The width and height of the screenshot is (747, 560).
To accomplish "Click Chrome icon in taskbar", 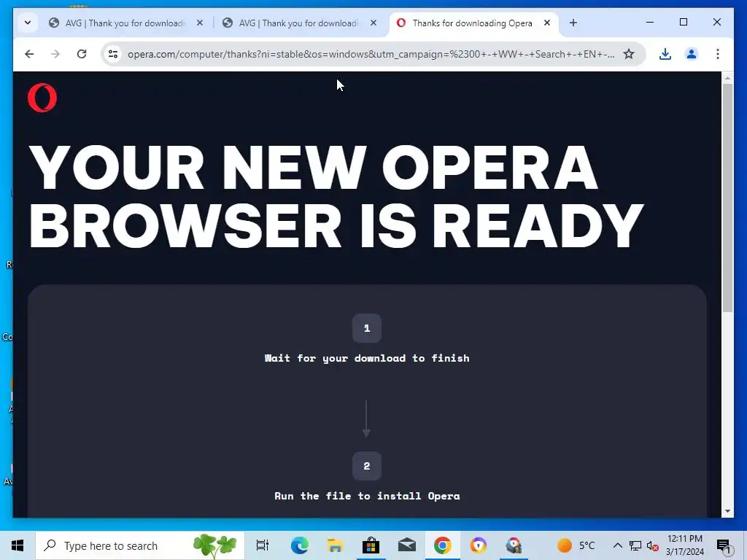I will [443, 545].
